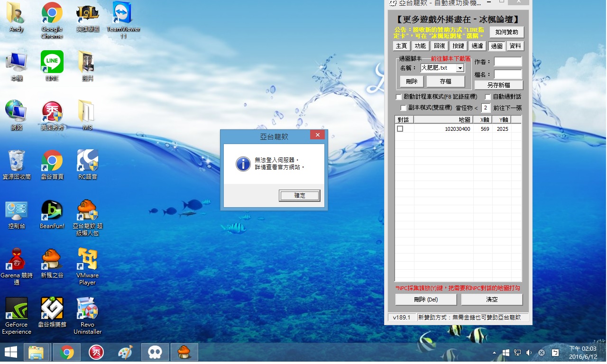Open 亞台龍欸 超級懶人包 desktop shortcut
The width and height of the screenshot is (607, 364).
tap(88, 217)
